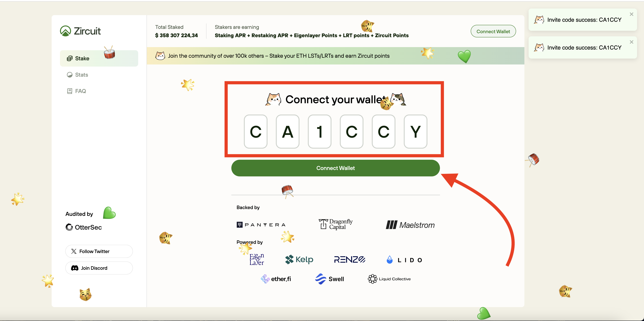Open the Stats page in sidebar
Image resolution: width=644 pixels, height=321 pixels.
pyautogui.click(x=81, y=75)
